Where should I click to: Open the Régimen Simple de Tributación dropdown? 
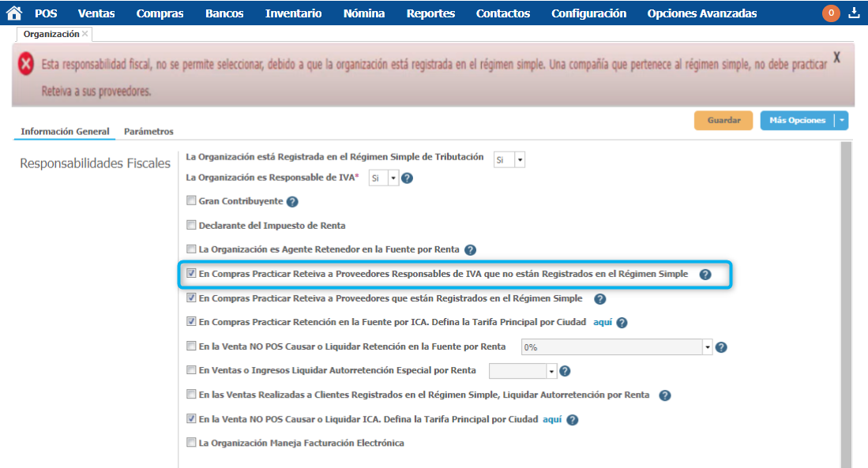pos(509,159)
